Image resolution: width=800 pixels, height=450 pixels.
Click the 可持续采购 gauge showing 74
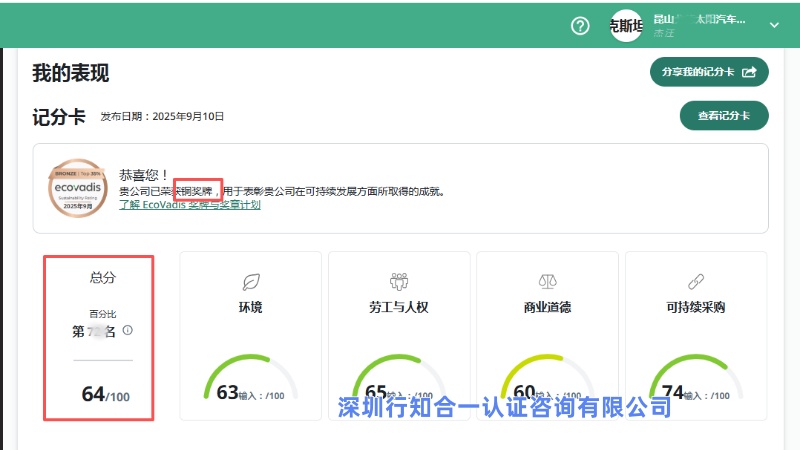click(x=696, y=383)
